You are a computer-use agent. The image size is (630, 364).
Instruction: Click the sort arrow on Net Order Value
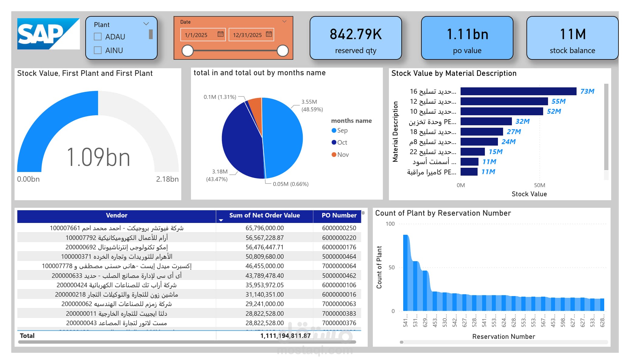coord(221,220)
